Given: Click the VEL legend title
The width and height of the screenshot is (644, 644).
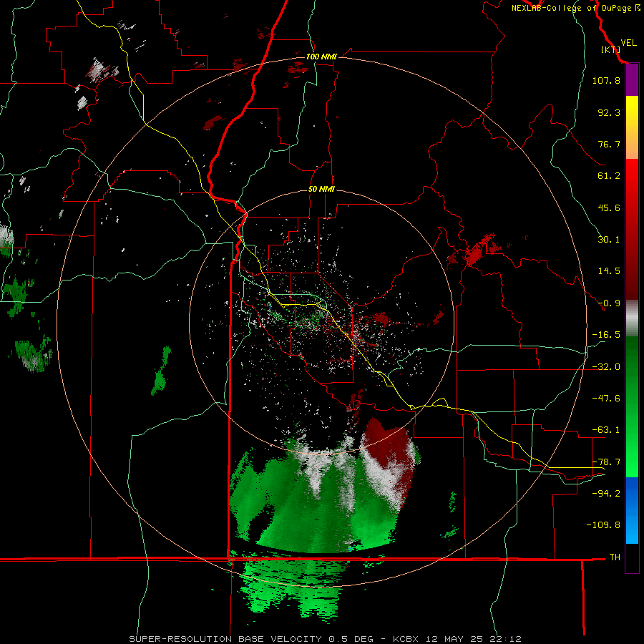Looking at the screenshot, I should (x=628, y=43).
